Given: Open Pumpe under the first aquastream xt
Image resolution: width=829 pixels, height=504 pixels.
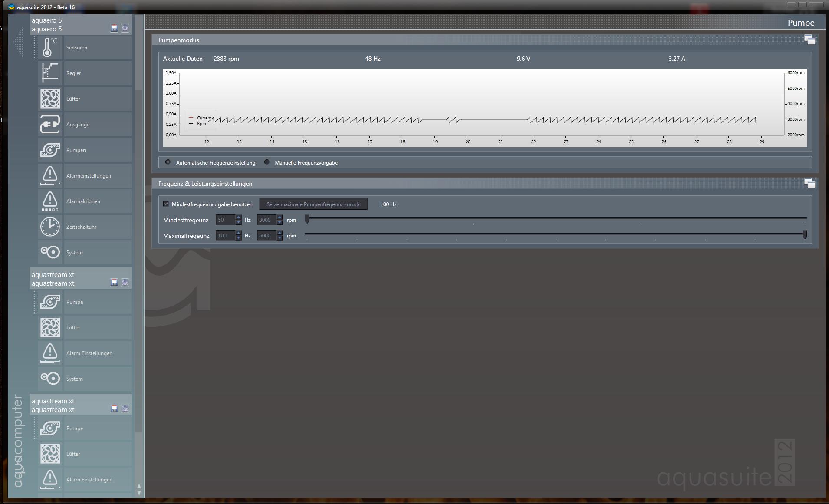Looking at the screenshot, I should (85, 302).
